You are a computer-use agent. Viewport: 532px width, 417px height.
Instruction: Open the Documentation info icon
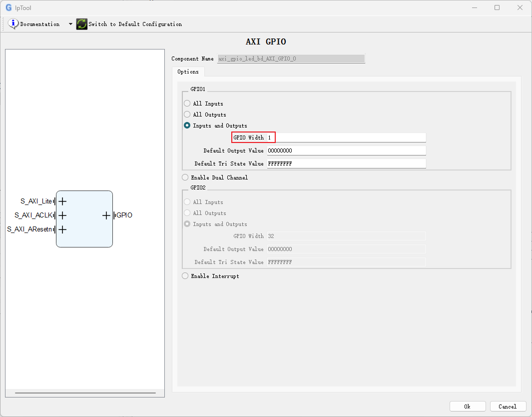click(13, 24)
